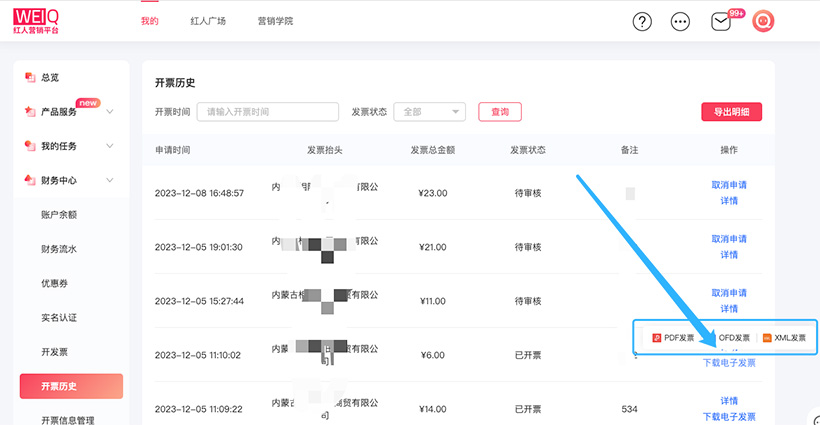Click the date 2023-12-05 15:27:44
This screenshot has height=425, width=820.
[199, 301]
